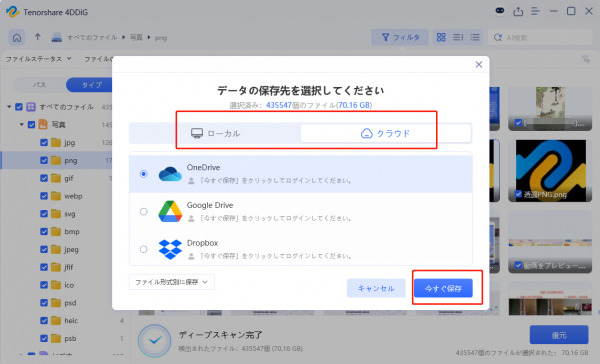The height and width of the screenshot is (364, 600).
Task: Click the 今すぐ保存 button
Action: click(443, 288)
